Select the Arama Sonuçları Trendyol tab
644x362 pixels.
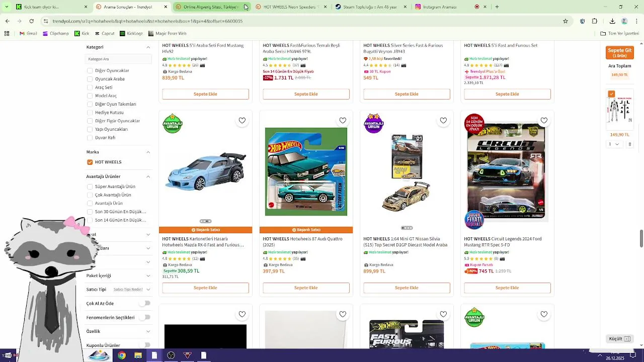point(131,7)
